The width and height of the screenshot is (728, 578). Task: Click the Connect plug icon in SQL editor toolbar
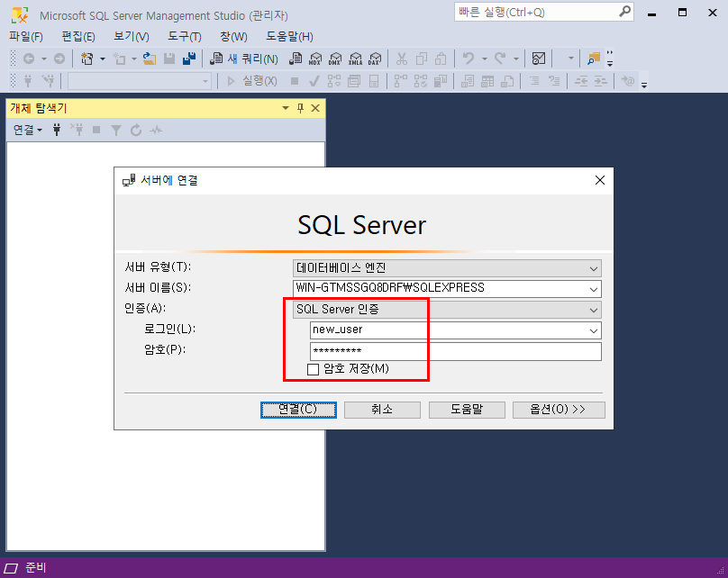pos(28,81)
